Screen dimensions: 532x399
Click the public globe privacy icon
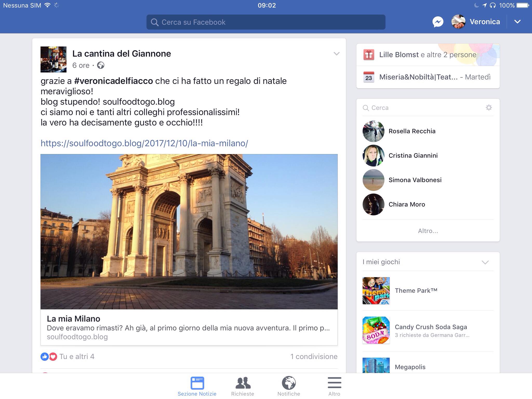pos(101,65)
